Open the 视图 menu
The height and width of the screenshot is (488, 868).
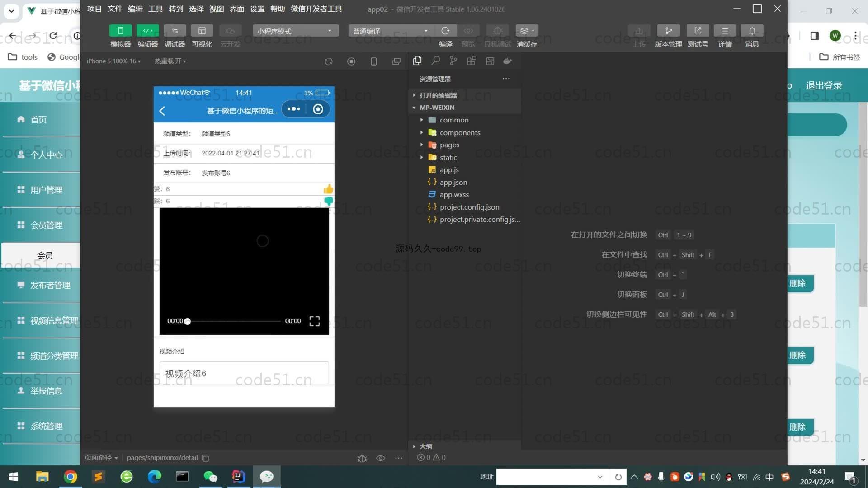tap(217, 9)
